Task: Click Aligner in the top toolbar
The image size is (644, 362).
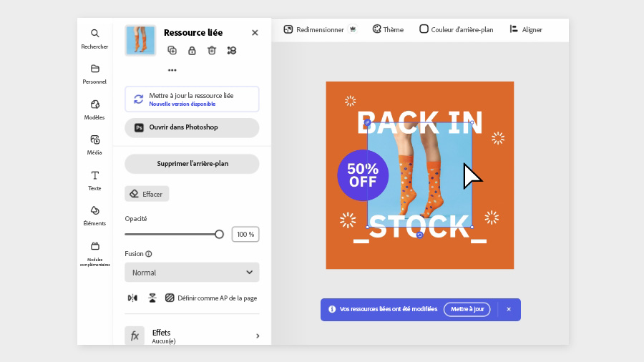Action: point(526,29)
